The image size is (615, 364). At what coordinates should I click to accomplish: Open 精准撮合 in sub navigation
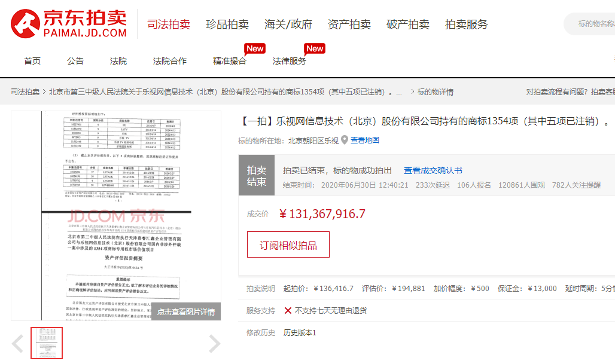coord(230,61)
